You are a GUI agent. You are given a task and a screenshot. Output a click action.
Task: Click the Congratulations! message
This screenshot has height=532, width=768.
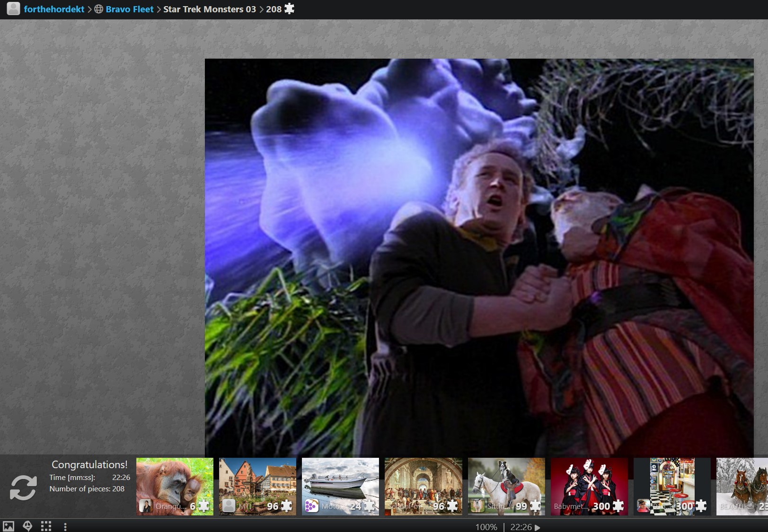89,464
